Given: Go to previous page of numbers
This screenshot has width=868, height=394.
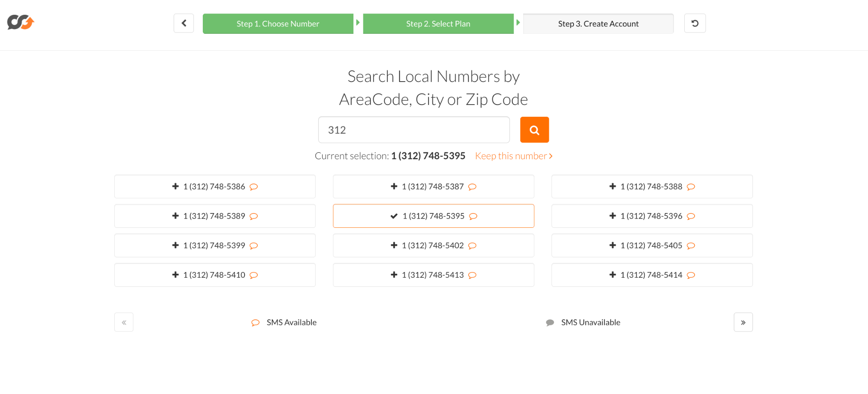Looking at the screenshot, I should 124,322.
